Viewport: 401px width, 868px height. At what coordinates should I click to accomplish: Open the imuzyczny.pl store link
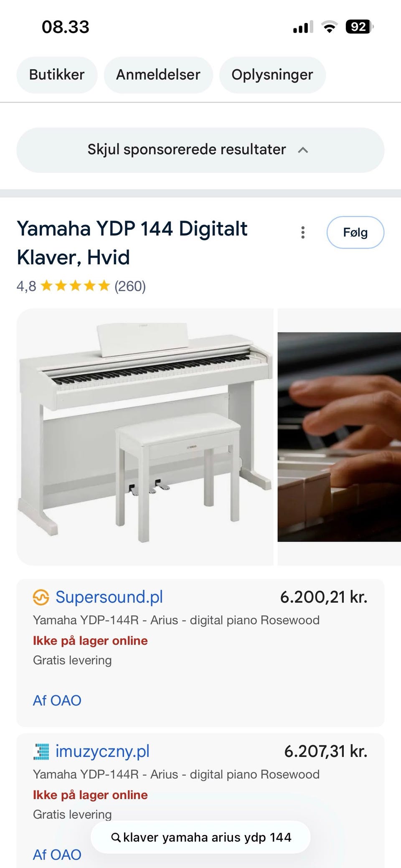point(102,751)
